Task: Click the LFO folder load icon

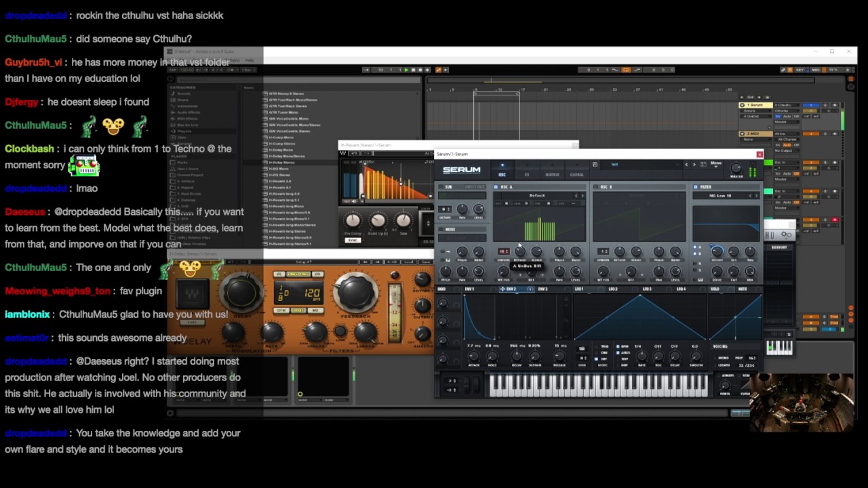Action: [582, 347]
